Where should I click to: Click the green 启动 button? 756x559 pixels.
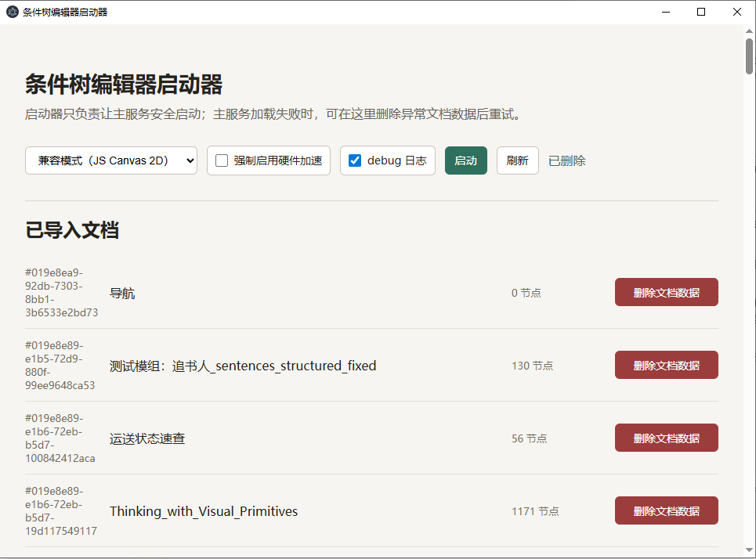(x=466, y=160)
